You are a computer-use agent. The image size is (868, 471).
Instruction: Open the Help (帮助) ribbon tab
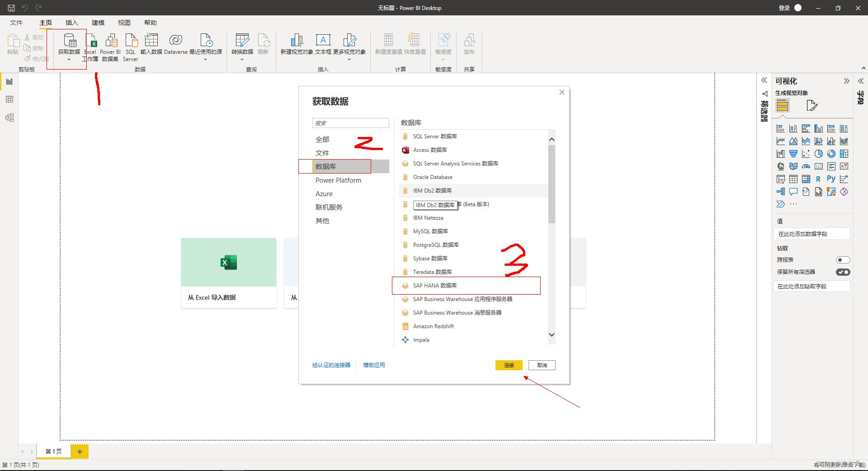[151, 23]
